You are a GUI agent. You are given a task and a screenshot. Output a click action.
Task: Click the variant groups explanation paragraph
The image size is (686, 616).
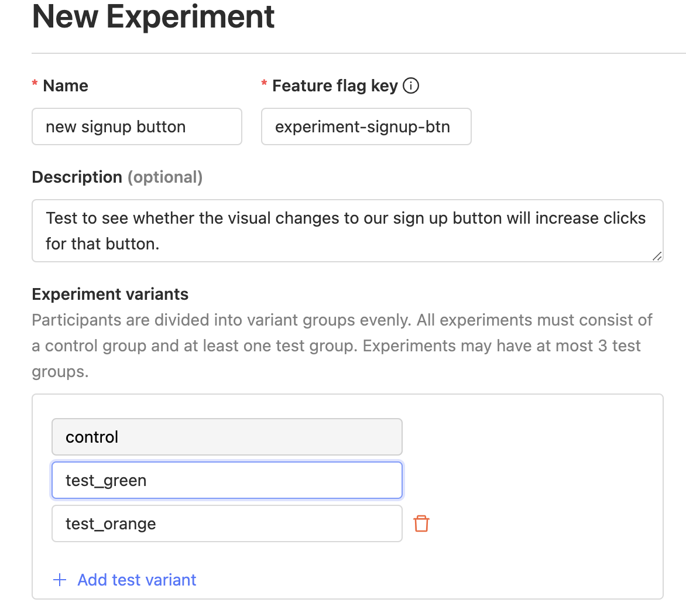(x=342, y=345)
